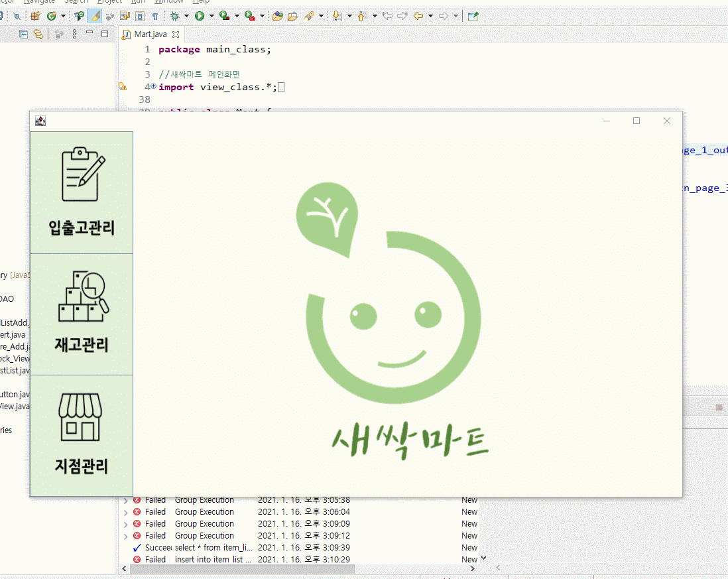Click the Debug bug icon in toolbar
The width and height of the screenshot is (728, 579).
pyautogui.click(x=175, y=17)
